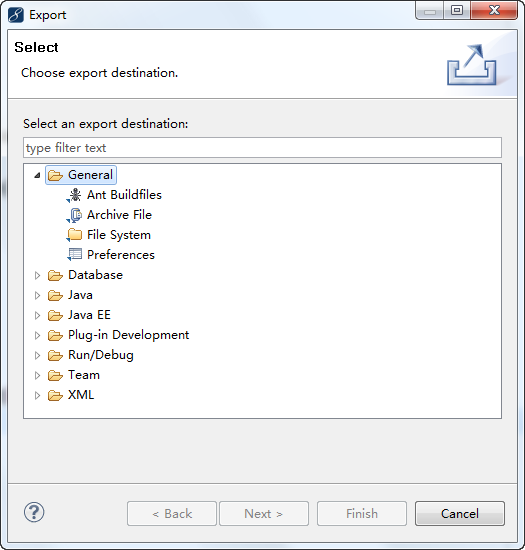Click the help question mark icon
525x550 pixels.
click(34, 512)
